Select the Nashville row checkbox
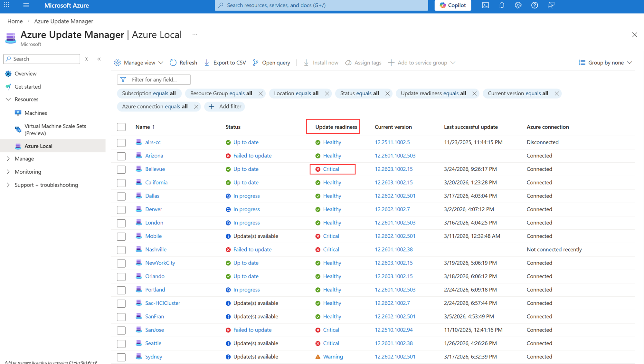 (x=121, y=250)
